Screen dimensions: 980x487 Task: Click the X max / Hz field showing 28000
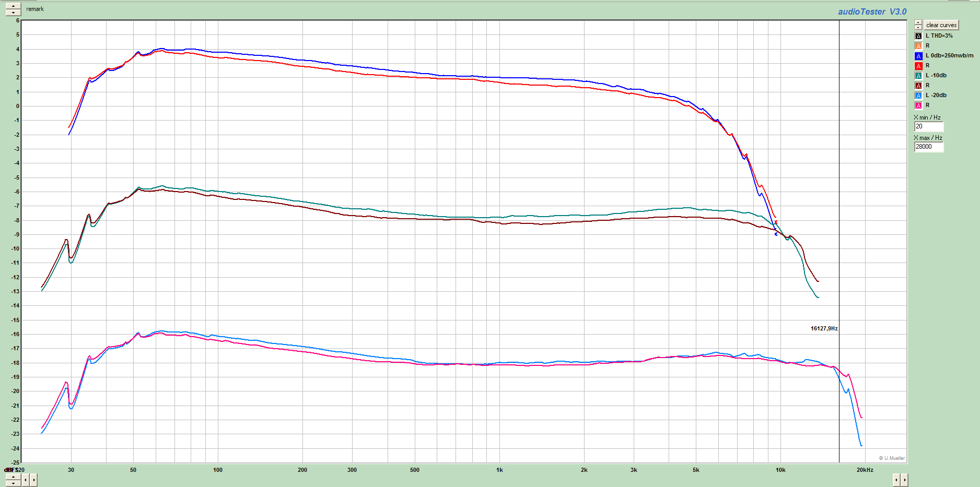pos(929,147)
